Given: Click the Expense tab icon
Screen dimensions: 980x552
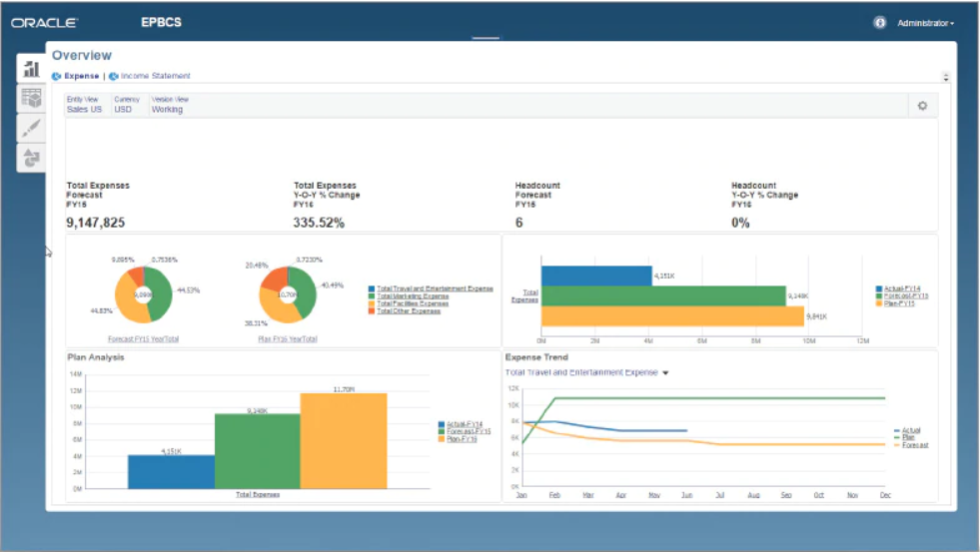Looking at the screenshot, I should pos(57,76).
